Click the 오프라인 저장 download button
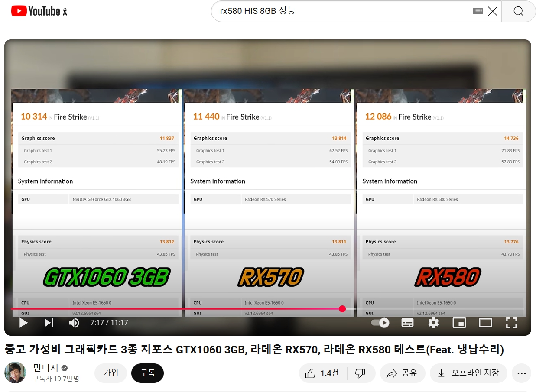 pyautogui.click(x=468, y=373)
